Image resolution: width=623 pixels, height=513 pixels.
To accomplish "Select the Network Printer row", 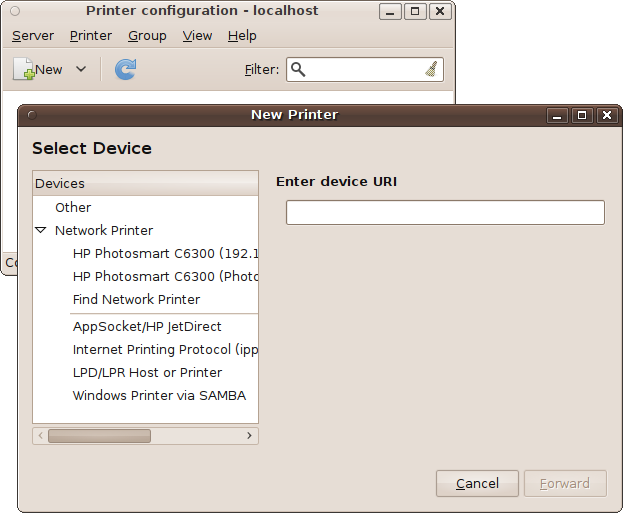I will 145,230.
